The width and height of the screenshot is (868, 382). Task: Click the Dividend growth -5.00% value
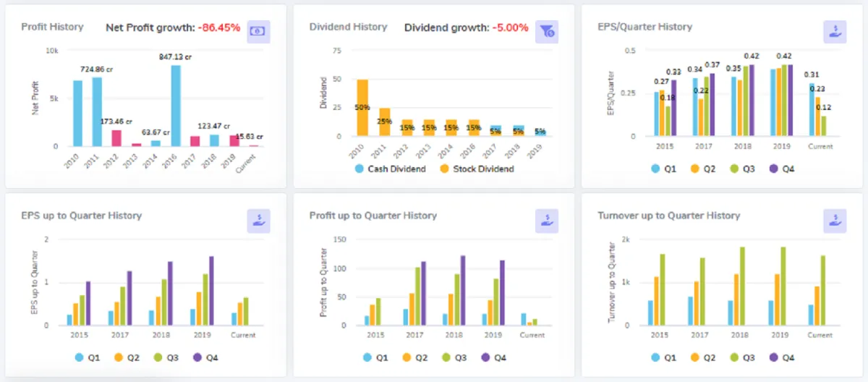511,27
